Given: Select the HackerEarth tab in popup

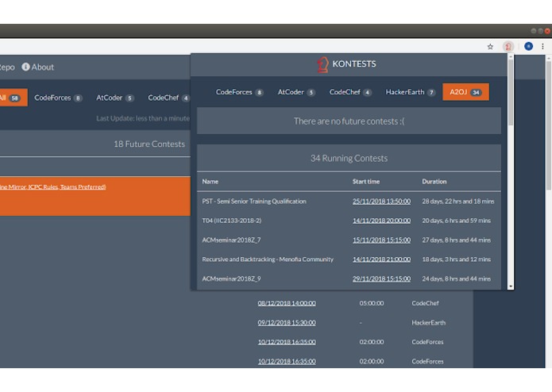Looking at the screenshot, I should (410, 92).
